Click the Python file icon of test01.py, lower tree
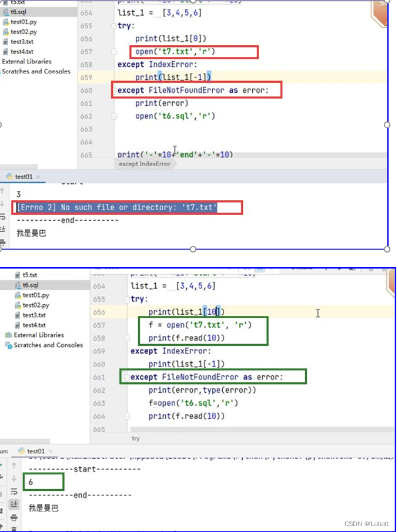Screen dimensions: 398x532 pos(18,295)
